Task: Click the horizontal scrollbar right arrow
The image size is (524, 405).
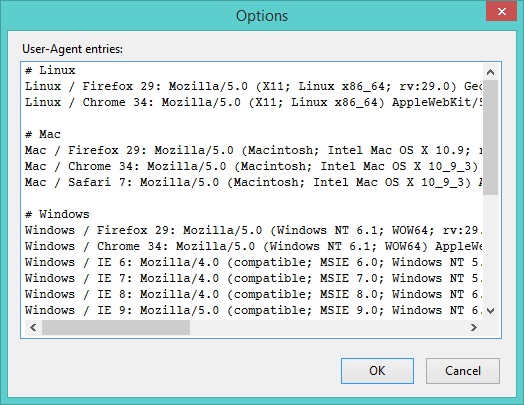Action: tap(474, 327)
